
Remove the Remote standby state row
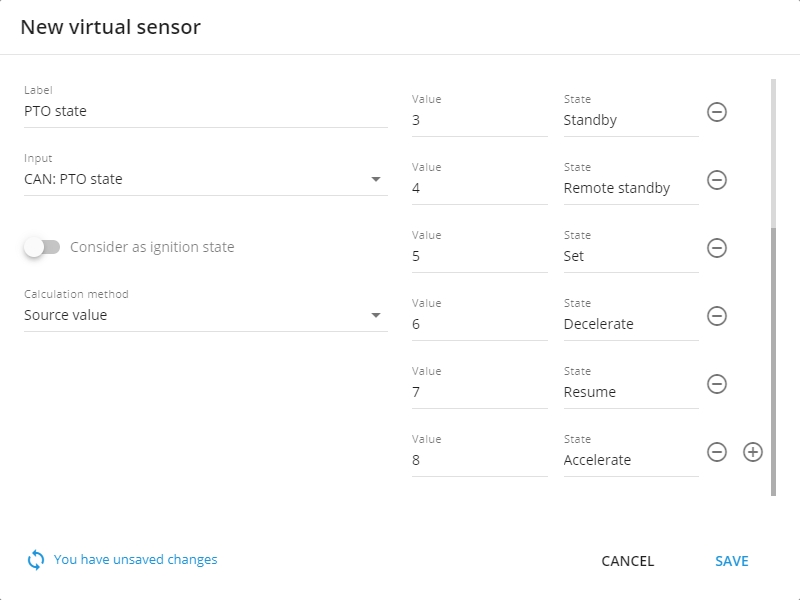717,180
